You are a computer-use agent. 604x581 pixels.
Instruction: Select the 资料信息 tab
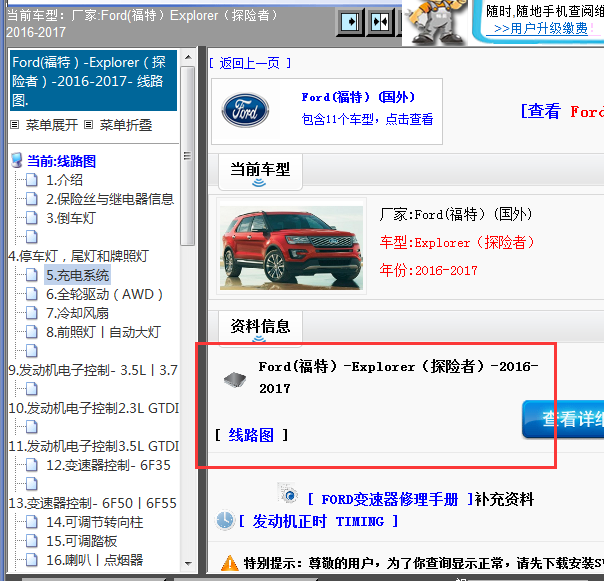click(x=260, y=327)
